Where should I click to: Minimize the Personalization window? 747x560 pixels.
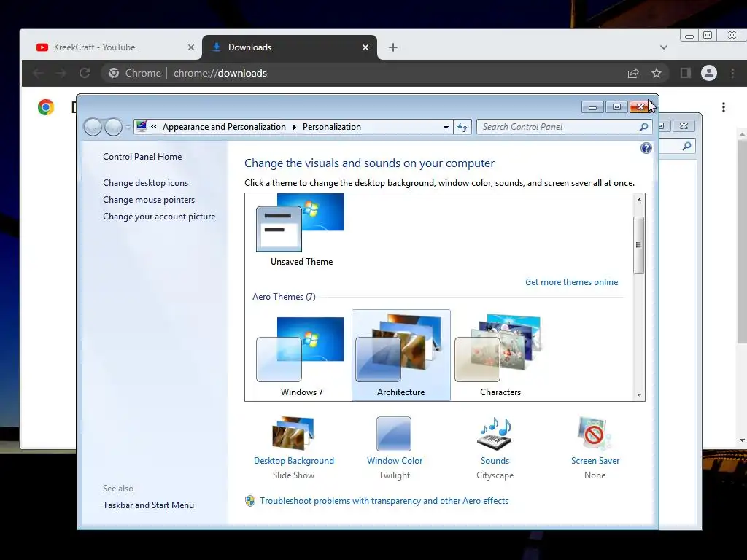click(592, 107)
